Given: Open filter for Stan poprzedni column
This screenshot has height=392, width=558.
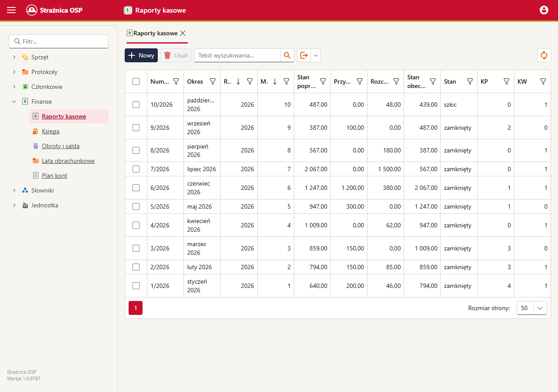Looking at the screenshot, I should [323, 81].
